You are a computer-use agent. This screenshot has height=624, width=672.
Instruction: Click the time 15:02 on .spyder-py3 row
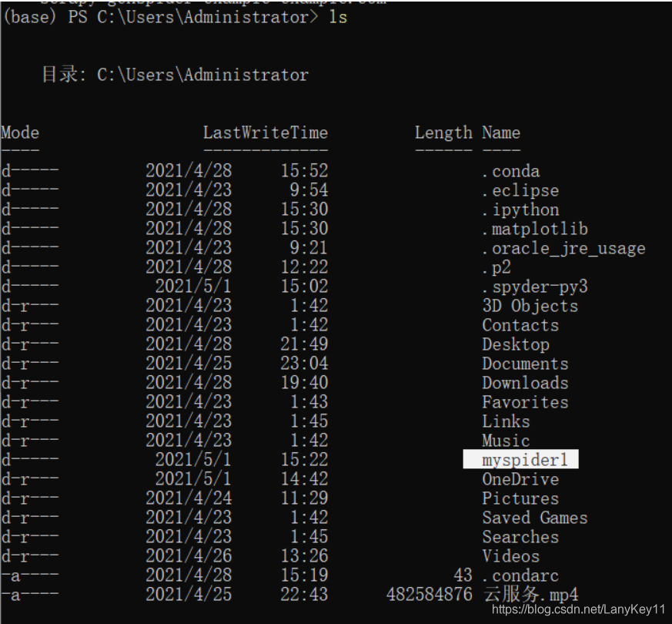(304, 287)
